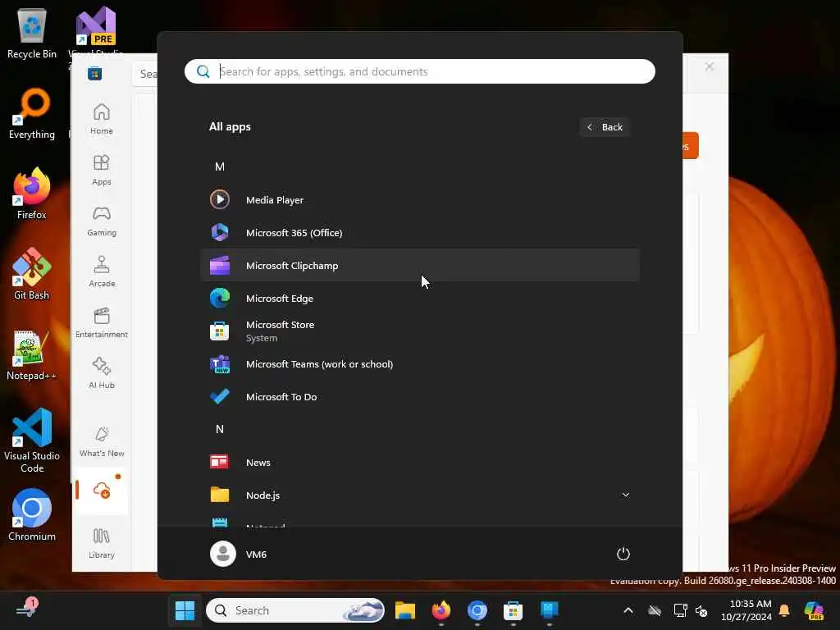Click Microsoft Store logo in title bar

coord(95,73)
